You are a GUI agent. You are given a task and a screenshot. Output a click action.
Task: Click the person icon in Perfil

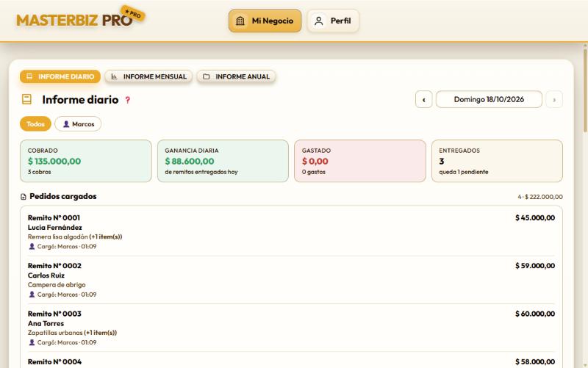[319, 21]
